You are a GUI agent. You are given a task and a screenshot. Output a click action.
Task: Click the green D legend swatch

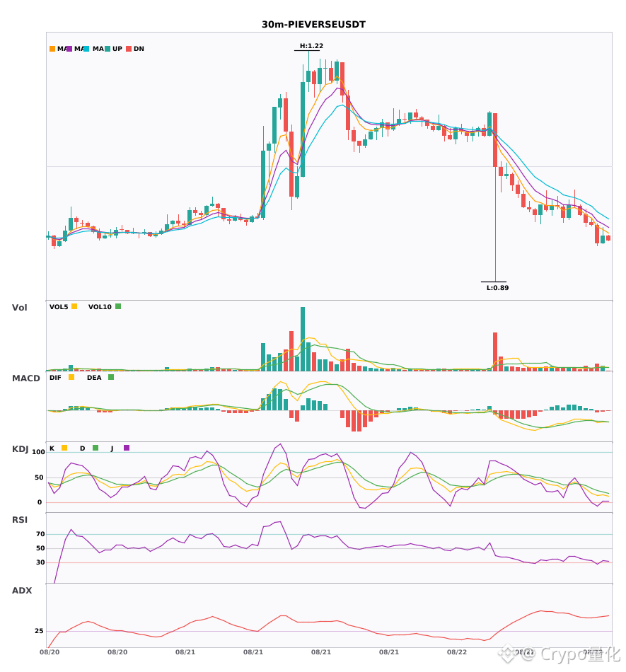coord(95,448)
